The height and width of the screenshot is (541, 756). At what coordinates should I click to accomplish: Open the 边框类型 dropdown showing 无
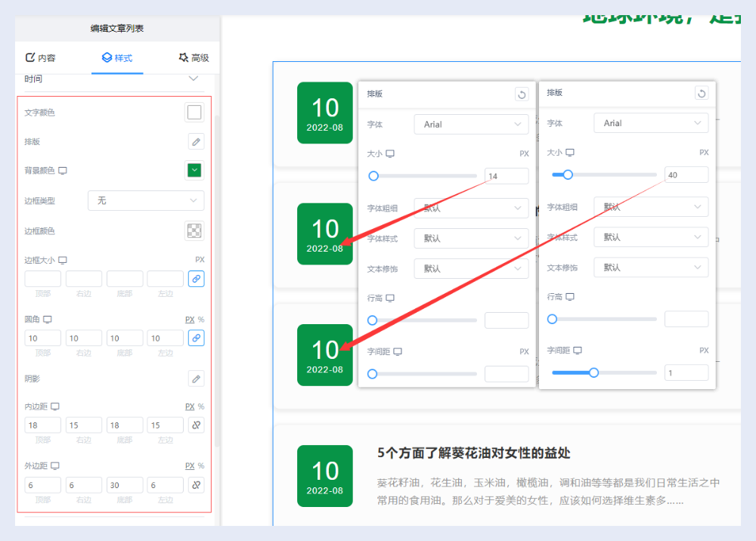[146, 200]
